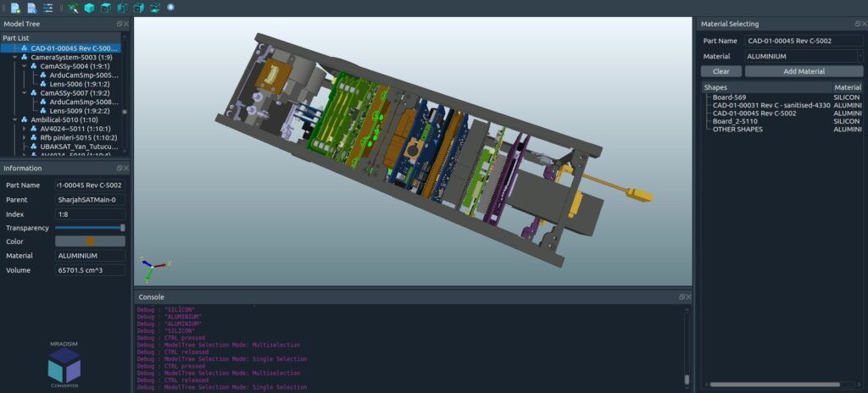The height and width of the screenshot is (393, 868).
Task: Select the solid shaded cube view icon
Action: (x=89, y=8)
